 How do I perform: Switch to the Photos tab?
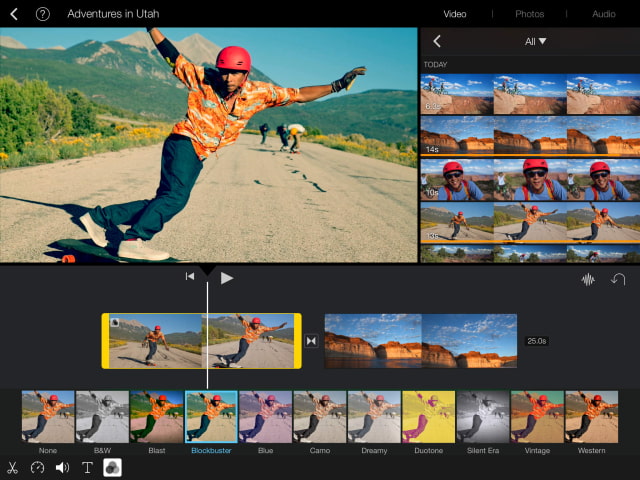529,14
